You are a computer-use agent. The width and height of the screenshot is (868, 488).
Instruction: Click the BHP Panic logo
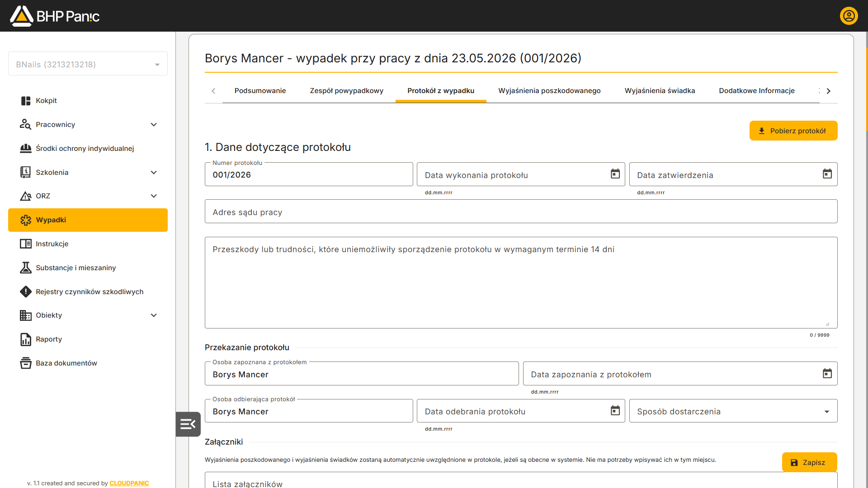55,16
